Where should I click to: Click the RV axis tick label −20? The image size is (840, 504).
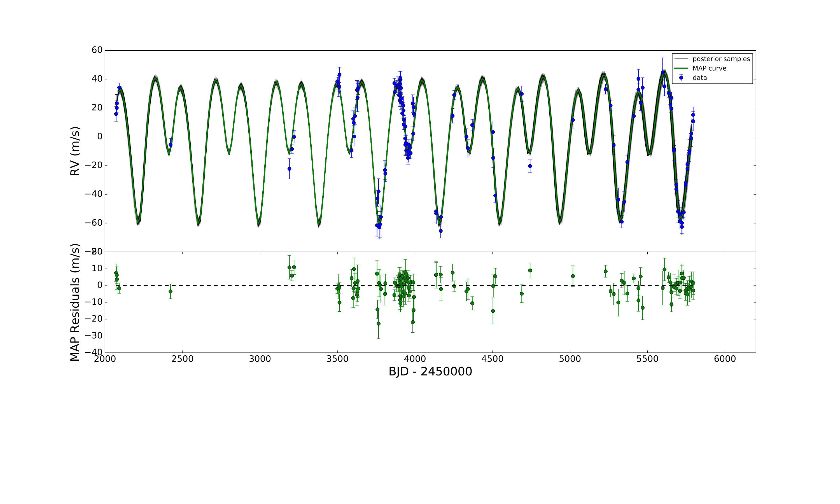click(94, 165)
